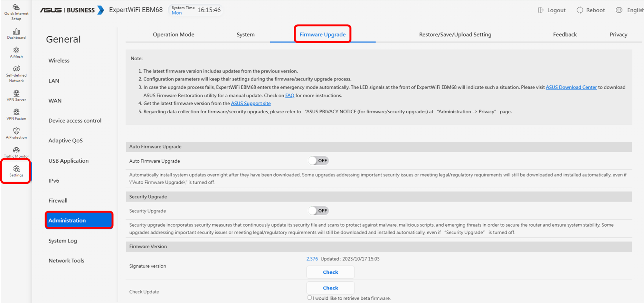Viewport: 644px width, 303px height.
Task: Open the Dashboard panel
Action: pos(16,33)
